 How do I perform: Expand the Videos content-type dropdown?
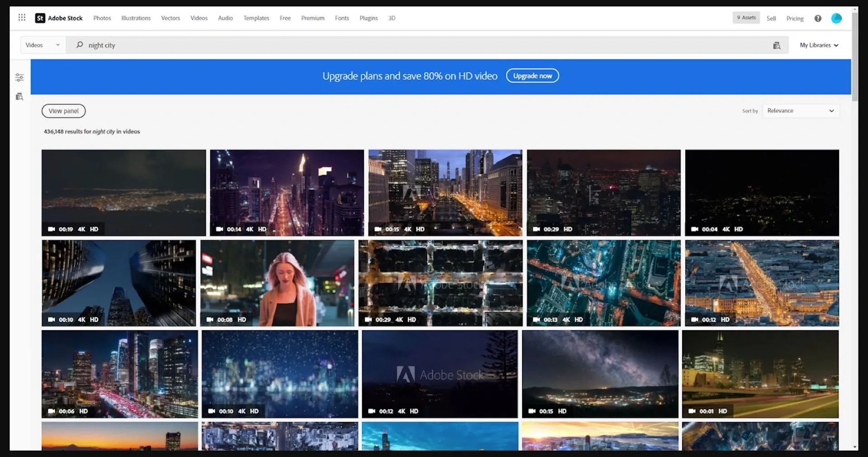42,45
